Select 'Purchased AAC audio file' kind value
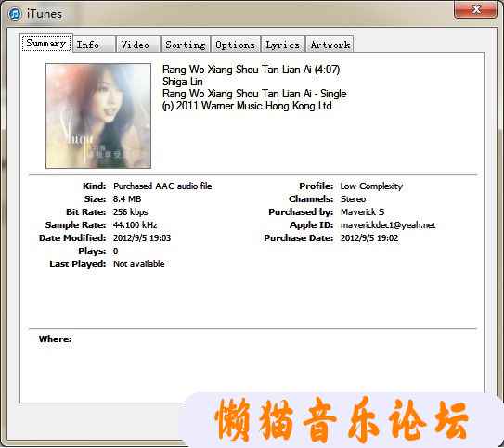The width and height of the screenshot is (504, 448). pos(162,186)
